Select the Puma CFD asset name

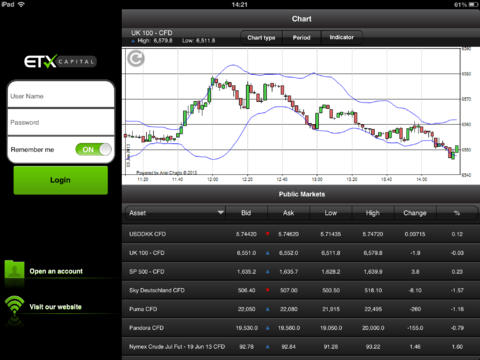[x=143, y=309]
